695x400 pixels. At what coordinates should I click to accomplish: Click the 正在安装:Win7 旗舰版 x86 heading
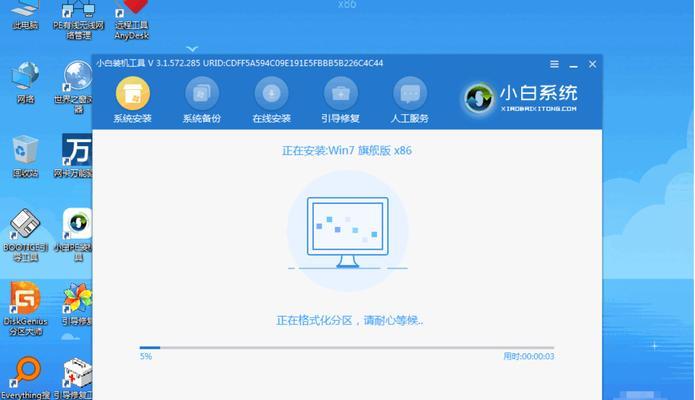347,150
